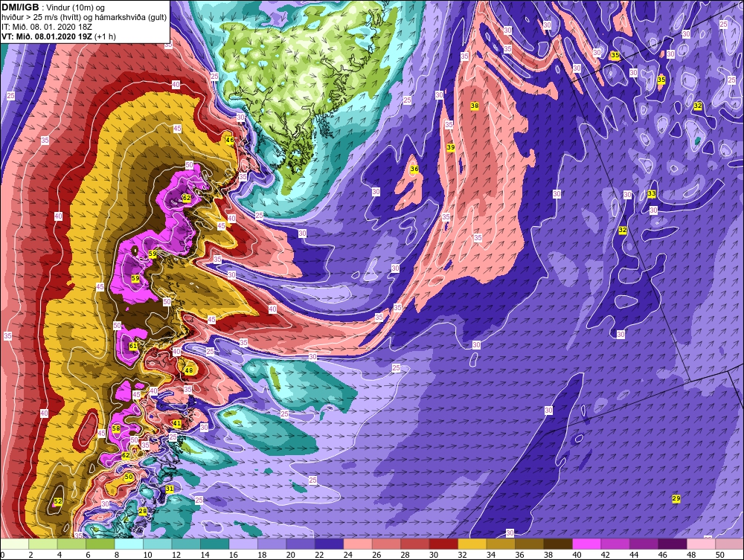Click the legend swatch between 0 and 2
Screen dimensions: 744x560
coord(15,544)
